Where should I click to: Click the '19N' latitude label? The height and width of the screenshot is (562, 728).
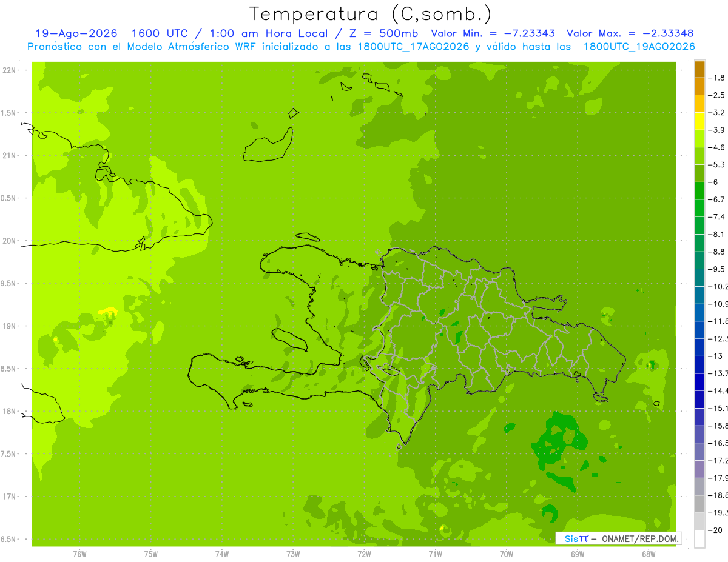[x=9, y=326]
